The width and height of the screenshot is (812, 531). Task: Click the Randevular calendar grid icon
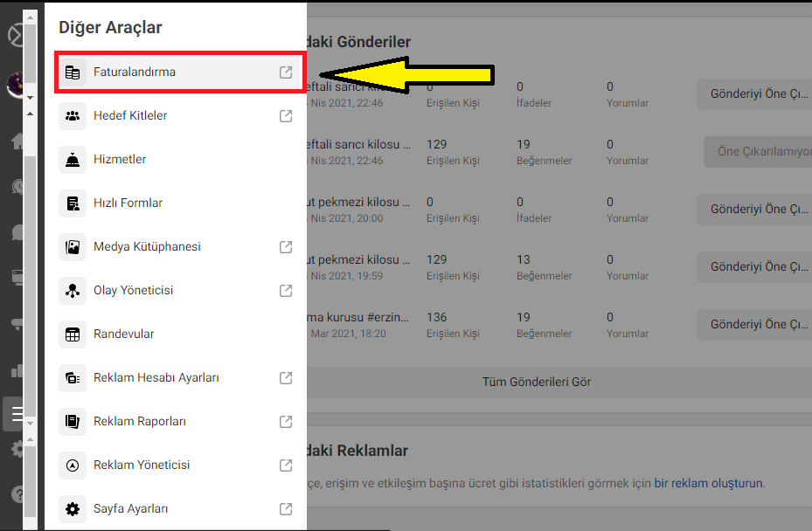tap(73, 334)
